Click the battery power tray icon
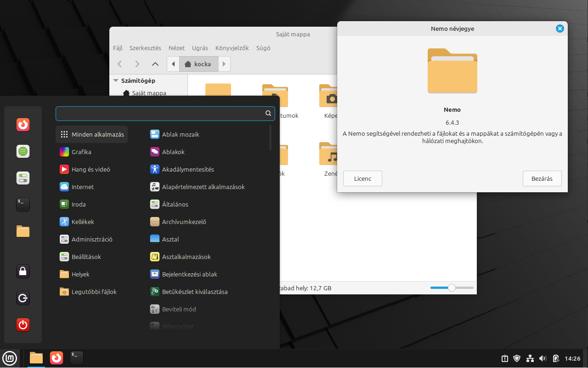This screenshot has width=588, height=368. (x=555, y=358)
